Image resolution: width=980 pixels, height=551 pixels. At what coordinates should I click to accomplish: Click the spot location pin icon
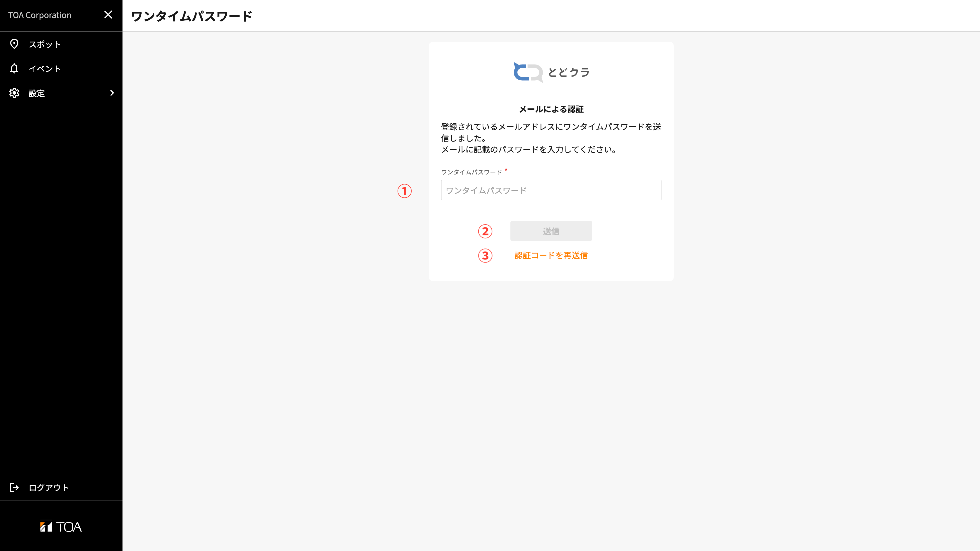[14, 44]
